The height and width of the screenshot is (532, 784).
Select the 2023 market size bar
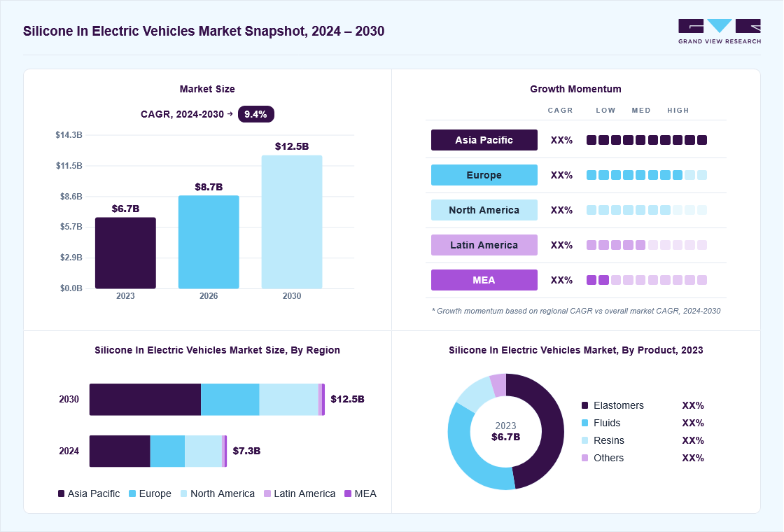(x=125, y=253)
